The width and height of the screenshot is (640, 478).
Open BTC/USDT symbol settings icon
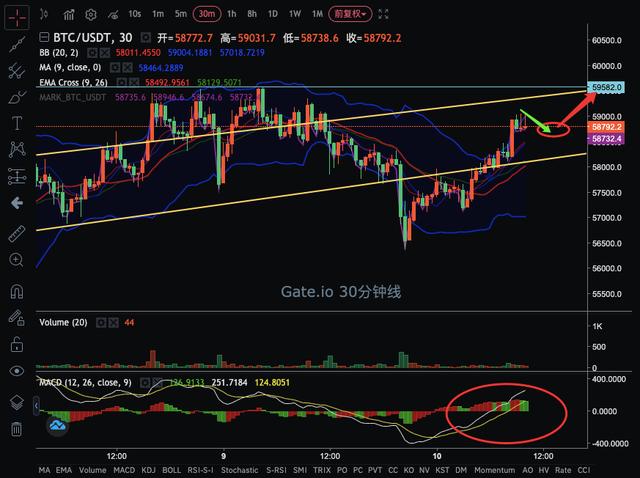(x=145, y=38)
